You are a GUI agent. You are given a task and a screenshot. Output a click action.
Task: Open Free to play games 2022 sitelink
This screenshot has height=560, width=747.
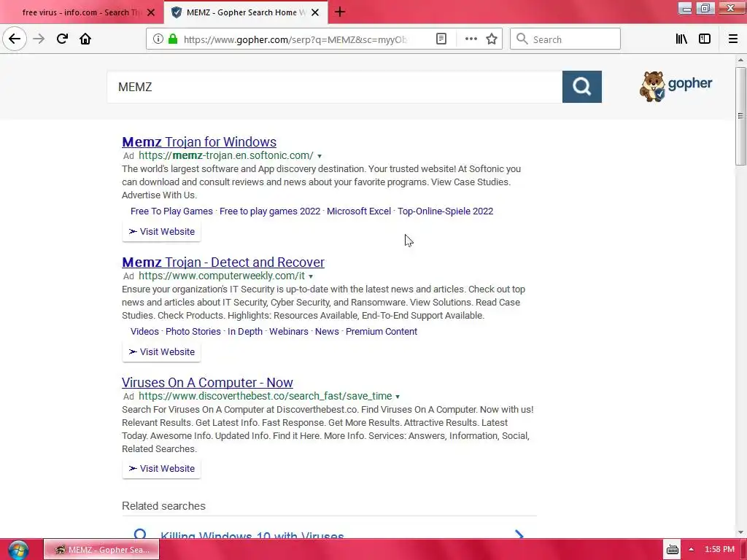(270, 211)
